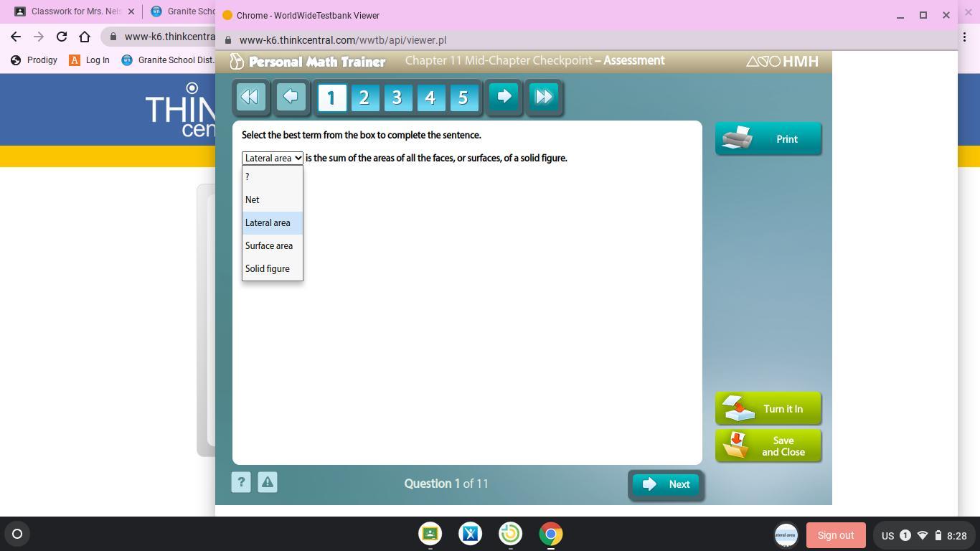Image resolution: width=980 pixels, height=551 pixels.
Task: Go to question 4 tab
Action: (430, 98)
